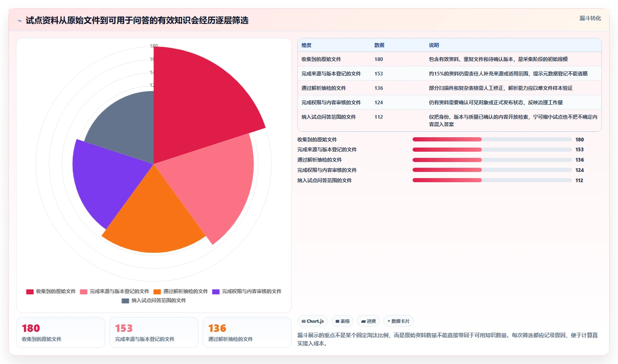The height and width of the screenshot is (364, 618).
Task: Select the 进度 chip
Action: pyautogui.click(x=368, y=321)
